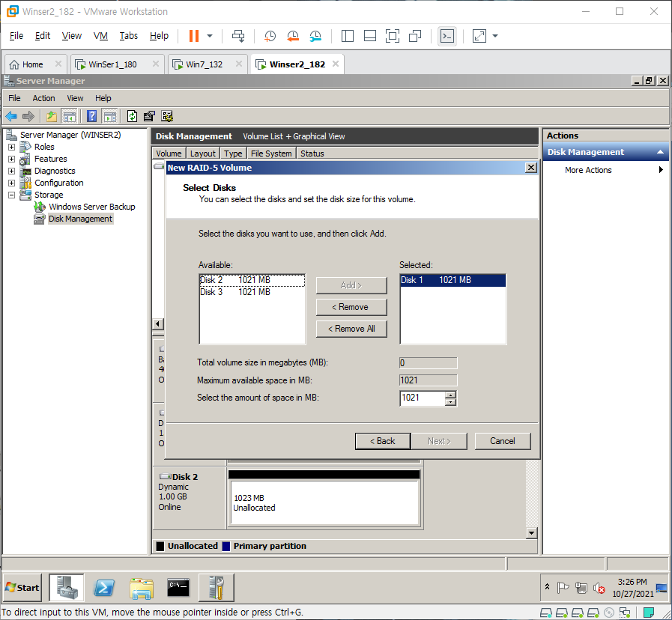The width and height of the screenshot is (672, 620).
Task: Open the stretch display dropdown arrow
Action: tap(495, 36)
